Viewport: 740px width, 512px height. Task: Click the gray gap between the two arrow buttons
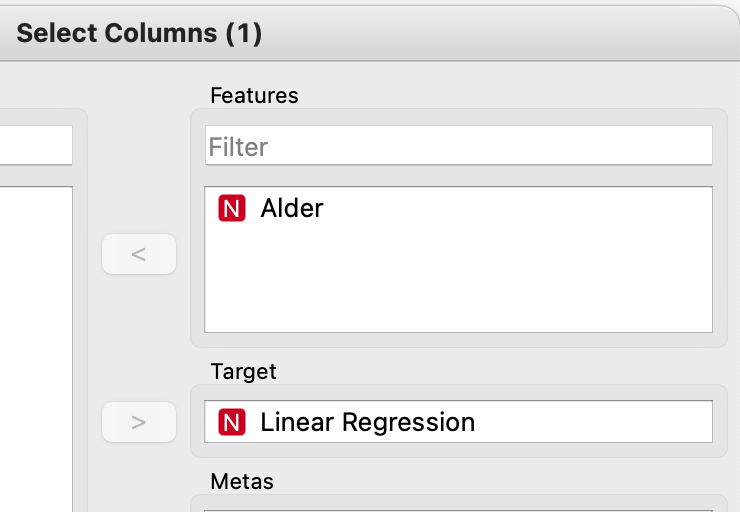[139, 338]
